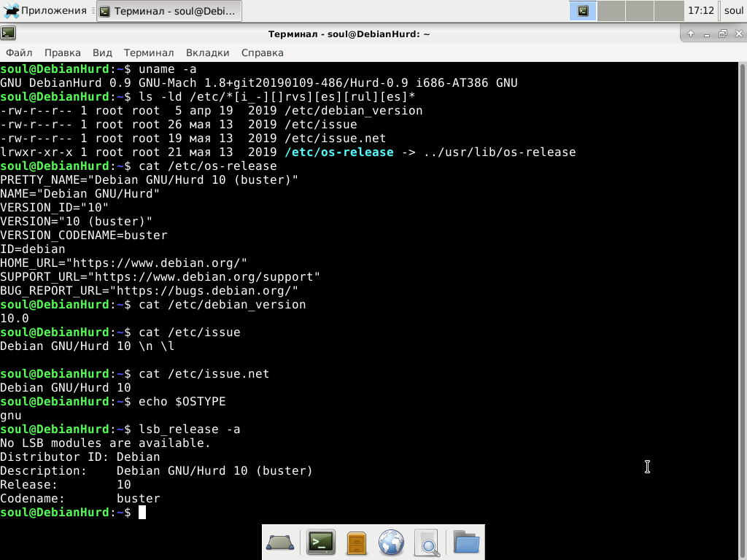This screenshot has width=747, height=560.
Task: Open the Вид menu
Action: point(102,52)
